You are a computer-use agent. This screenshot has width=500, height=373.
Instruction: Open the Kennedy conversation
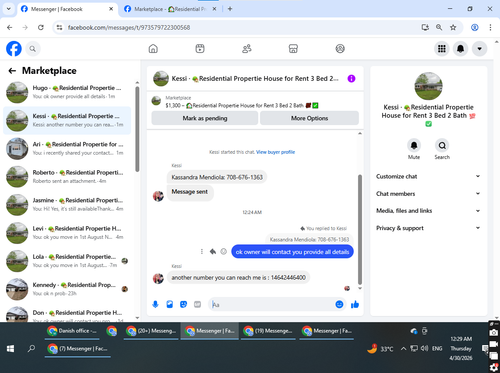tap(67, 289)
